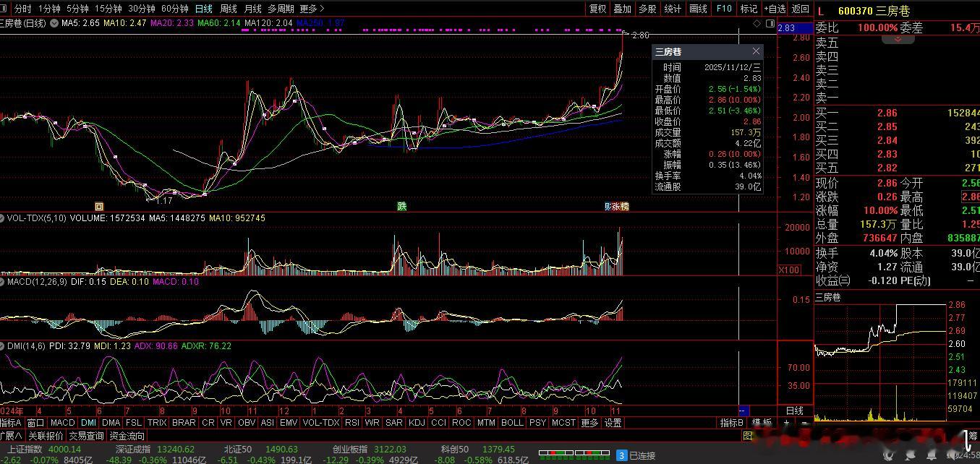Switch to the 周线 weekly chart tab

click(229, 9)
